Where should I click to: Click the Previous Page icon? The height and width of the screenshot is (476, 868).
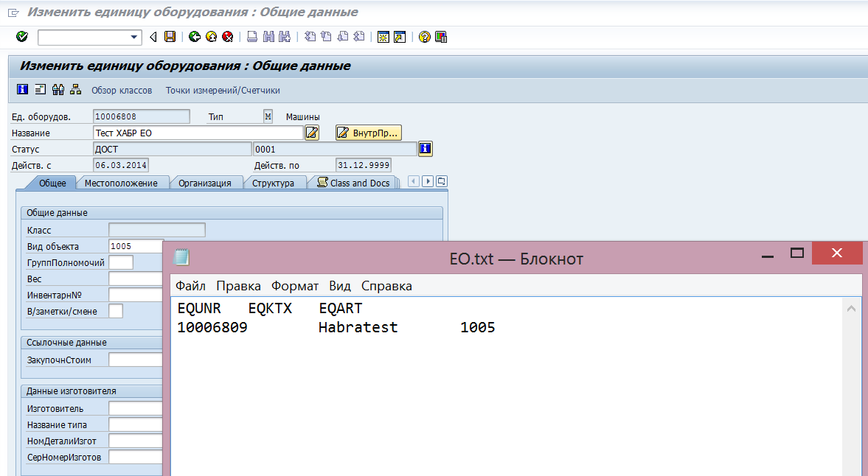coord(326,37)
